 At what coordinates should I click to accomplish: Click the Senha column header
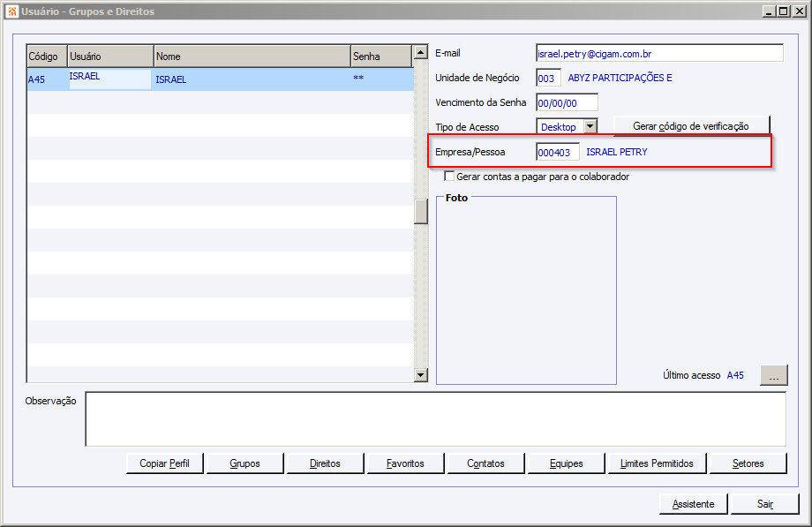click(381, 56)
